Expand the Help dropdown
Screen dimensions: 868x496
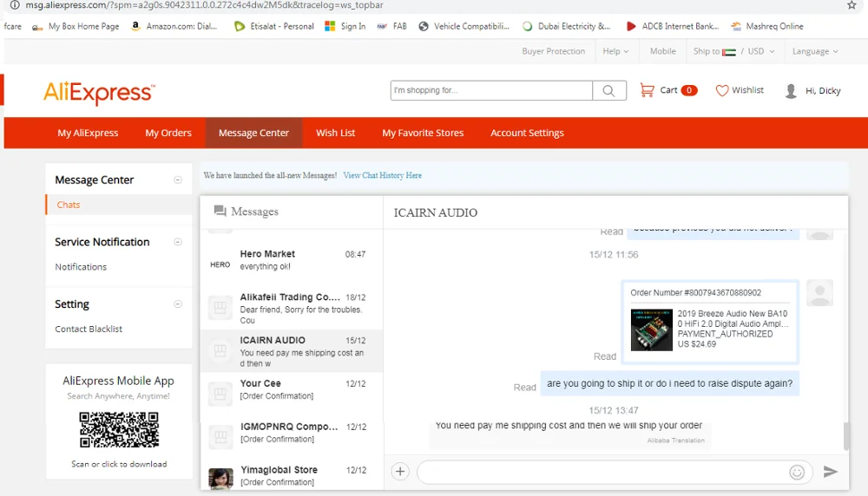615,51
